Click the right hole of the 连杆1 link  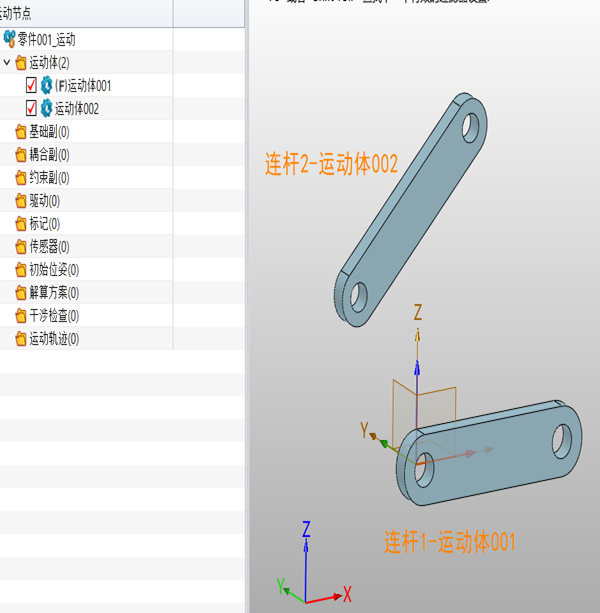tap(562, 441)
